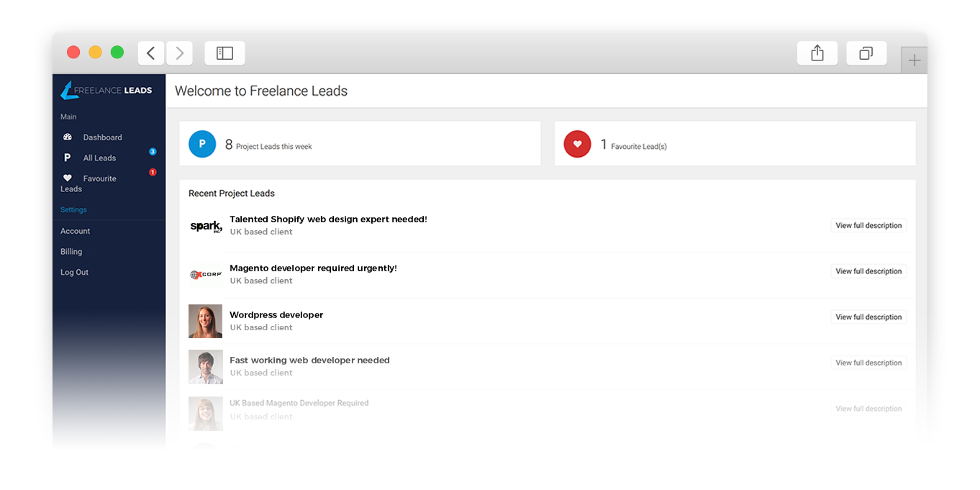Viewport: 980px width, 490px height.
Task: Click the Spark Inc. company logo thumbnail
Action: tap(206, 227)
